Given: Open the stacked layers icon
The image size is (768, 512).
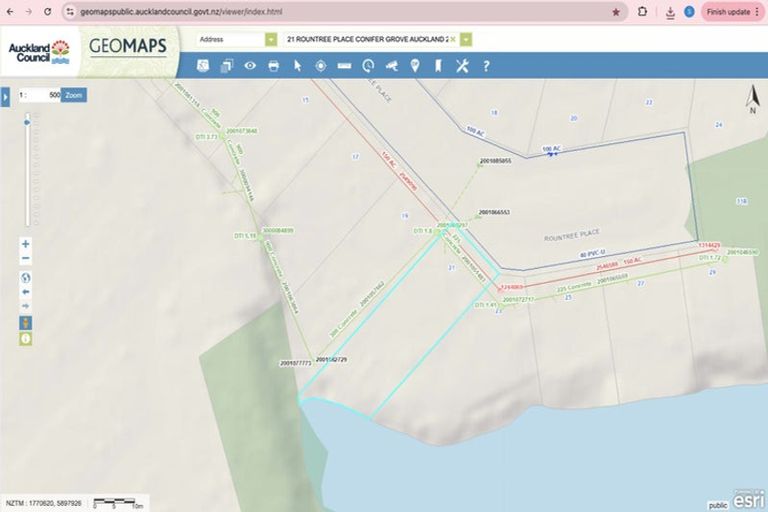Looking at the screenshot, I should [226, 66].
